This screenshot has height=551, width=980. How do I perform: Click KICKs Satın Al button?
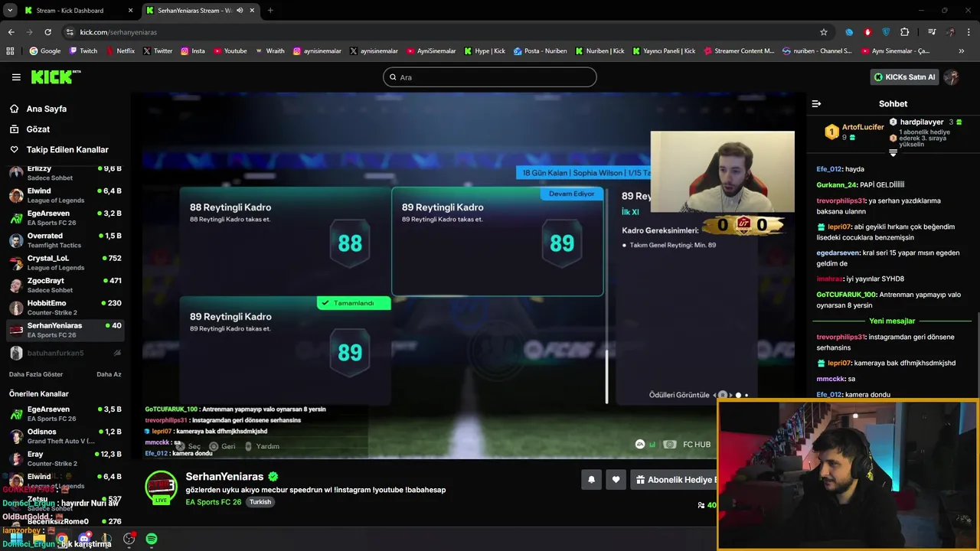[x=904, y=77]
